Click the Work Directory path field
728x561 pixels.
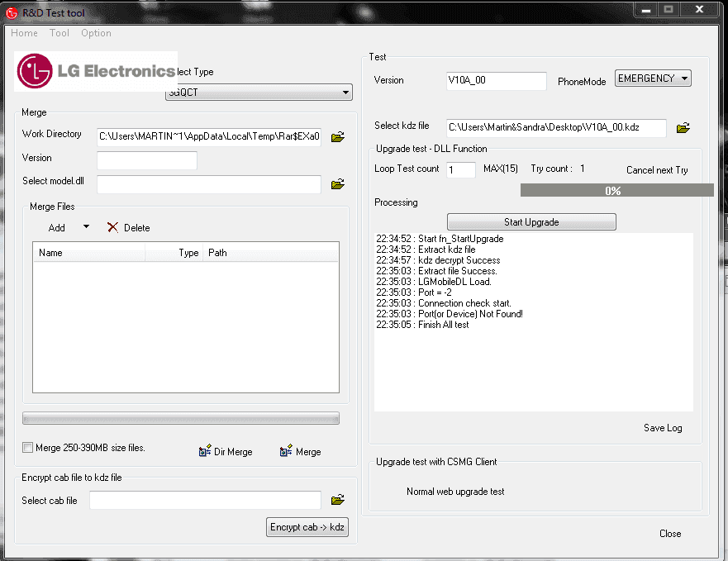pos(209,136)
